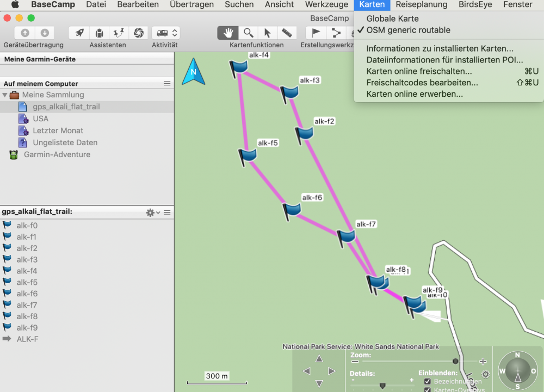Select Ungelistete Daten in the library

click(x=86, y=142)
